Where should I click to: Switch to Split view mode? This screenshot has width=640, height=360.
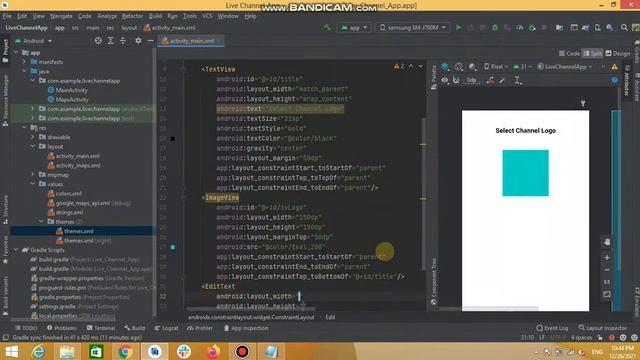(592, 53)
